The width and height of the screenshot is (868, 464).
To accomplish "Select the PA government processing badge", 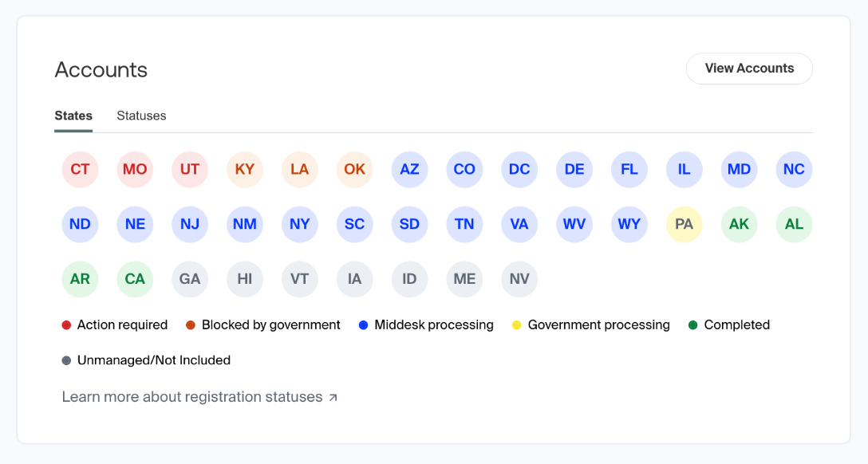I will (x=685, y=224).
